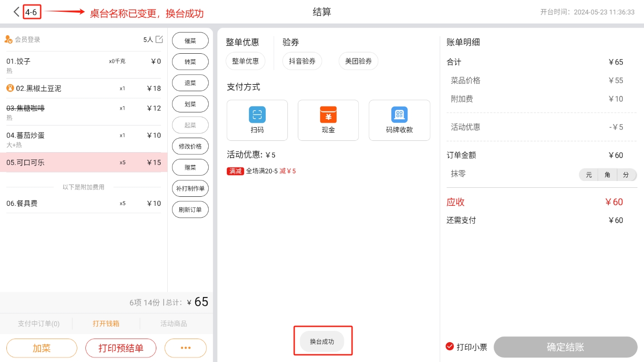Click the 抖音验券 button
The width and height of the screenshot is (644, 362).
302,61
